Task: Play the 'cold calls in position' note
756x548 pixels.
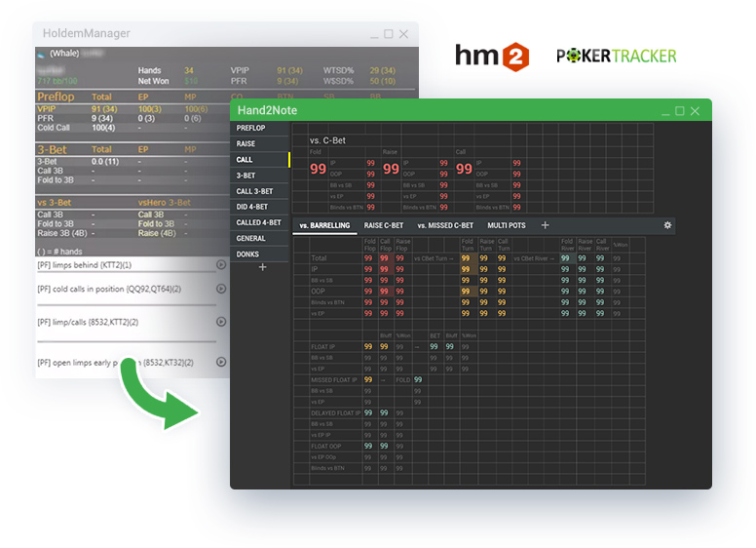Action: (x=221, y=289)
